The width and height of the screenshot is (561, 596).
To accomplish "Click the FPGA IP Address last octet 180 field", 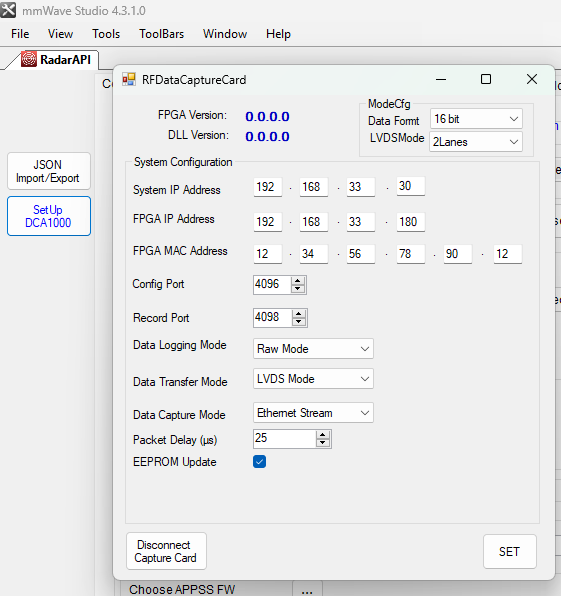I will (x=410, y=222).
